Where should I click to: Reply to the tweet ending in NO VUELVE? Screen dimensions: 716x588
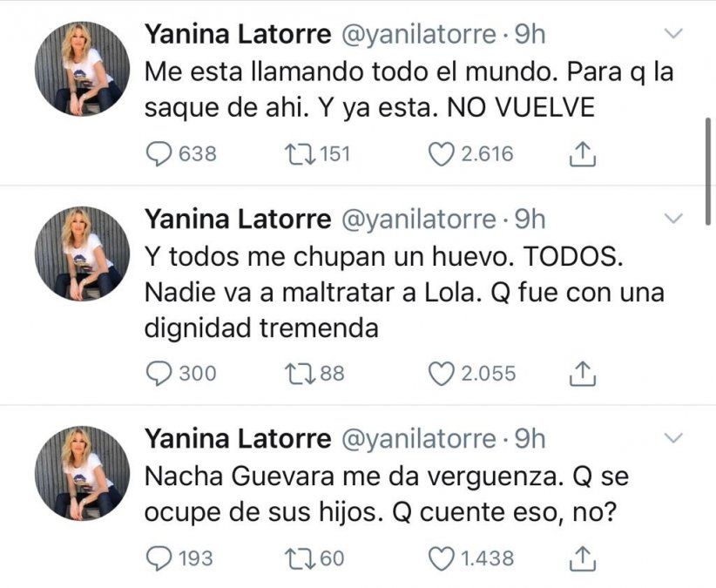pyautogui.click(x=163, y=153)
